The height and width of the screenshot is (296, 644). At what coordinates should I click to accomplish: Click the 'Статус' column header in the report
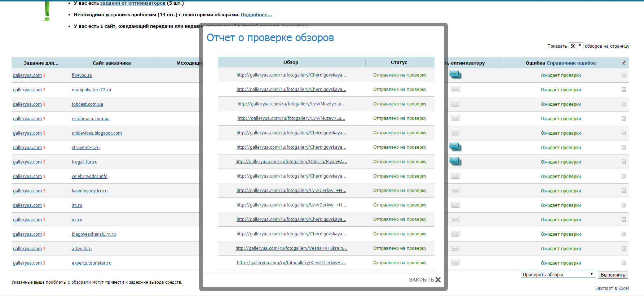pos(399,62)
